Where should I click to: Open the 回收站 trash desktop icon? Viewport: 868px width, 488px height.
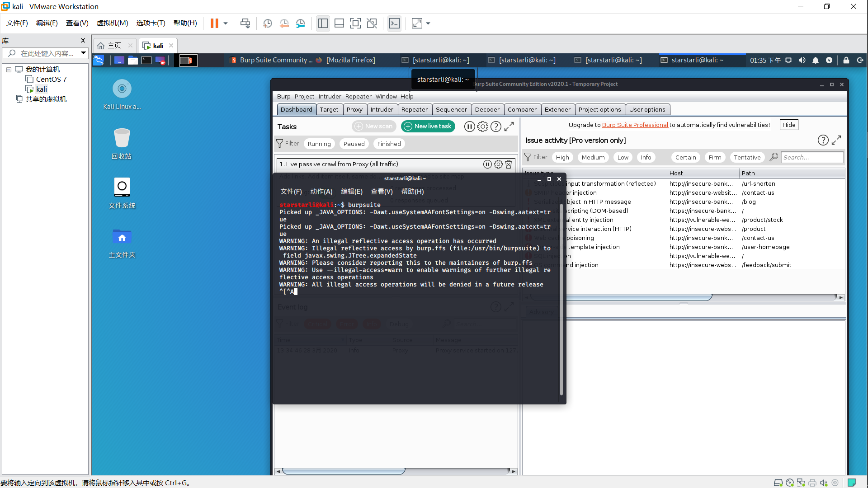122,144
